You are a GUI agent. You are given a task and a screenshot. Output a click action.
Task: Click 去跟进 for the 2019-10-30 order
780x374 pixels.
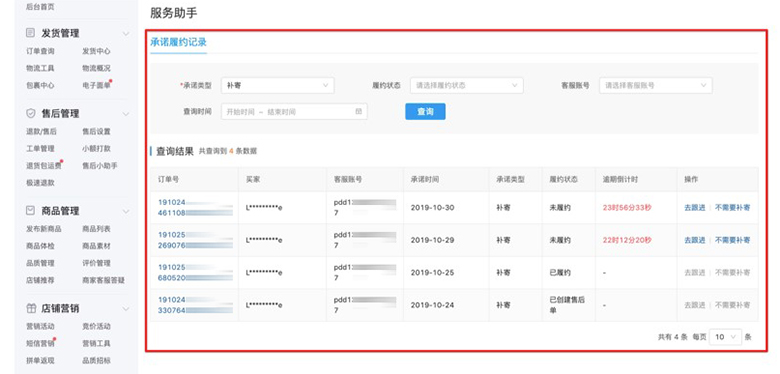pos(694,208)
